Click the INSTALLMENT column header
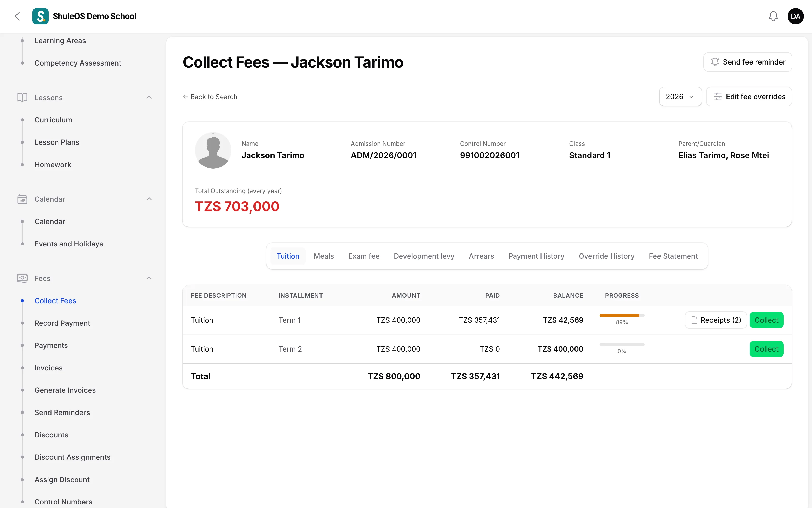The image size is (812, 508). click(300, 296)
